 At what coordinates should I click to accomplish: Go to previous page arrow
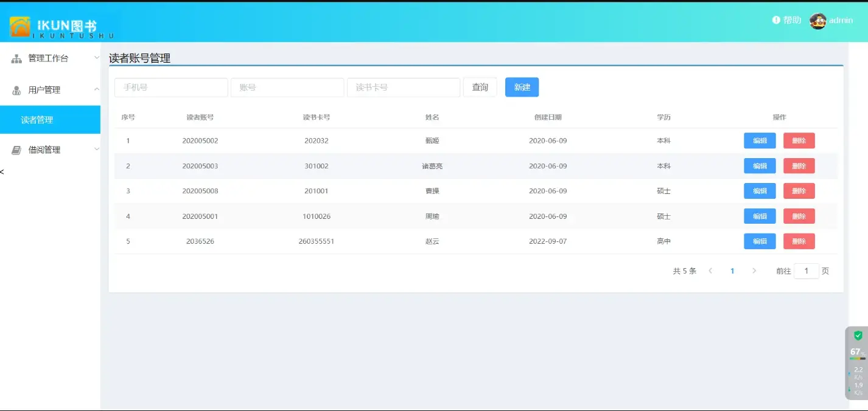710,271
